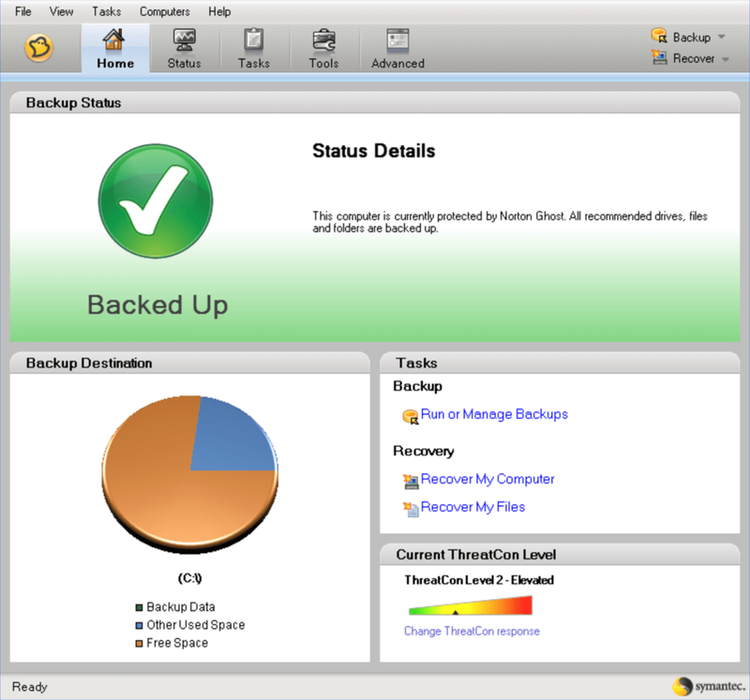The image size is (750, 700).
Task: Click the Ready status bar text
Action: click(x=30, y=687)
